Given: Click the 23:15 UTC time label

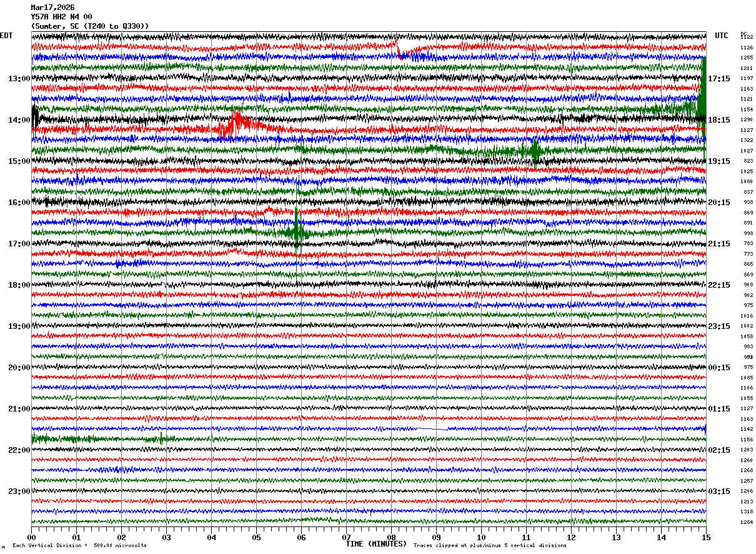Looking at the screenshot, I should [x=719, y=326].
